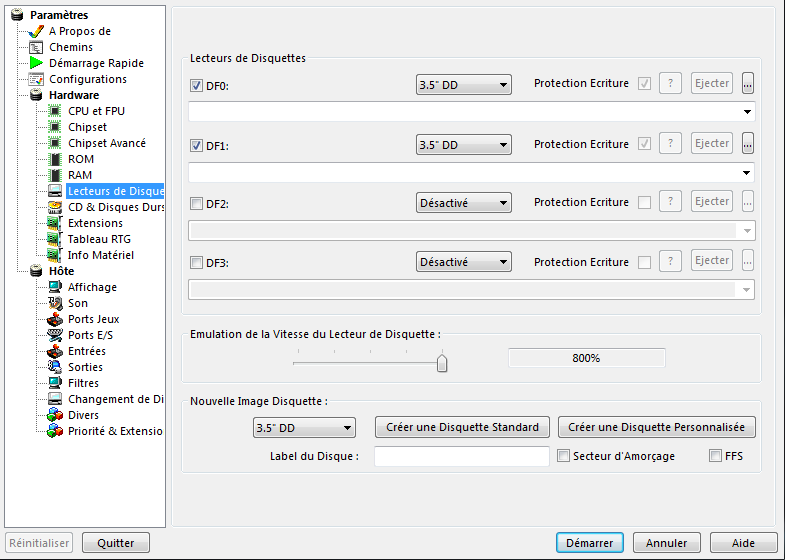Click Créer une Disquette Standard button

tap(462, 427)
